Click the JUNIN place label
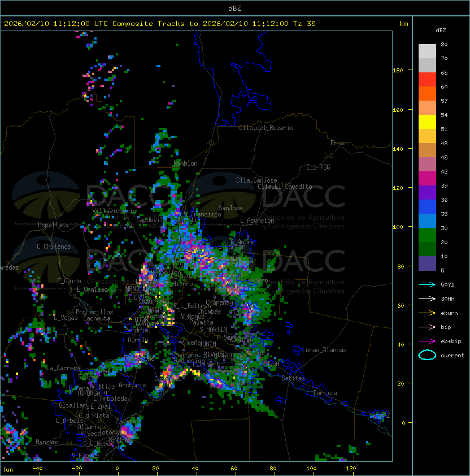Screen dimensions: 470x476 (207, 344)
